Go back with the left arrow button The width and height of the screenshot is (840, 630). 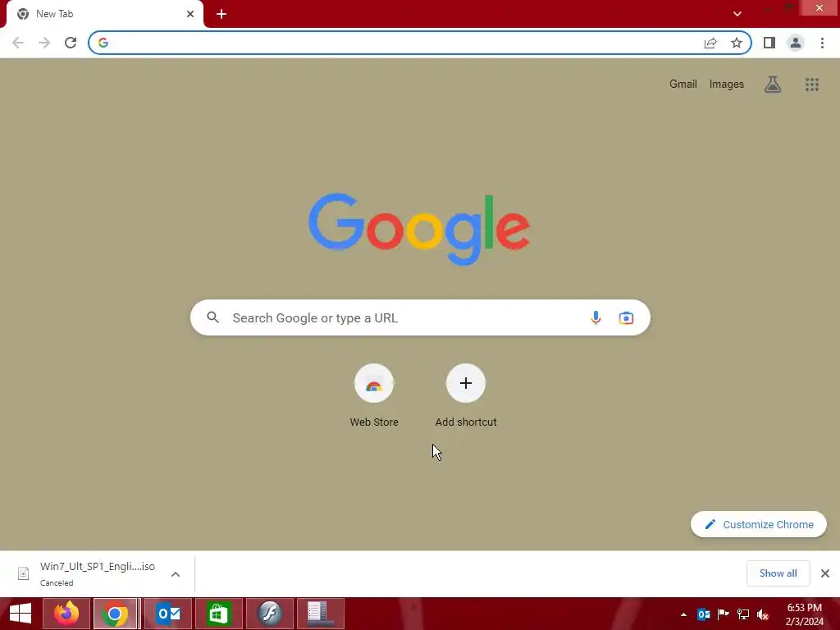(18, 43)
